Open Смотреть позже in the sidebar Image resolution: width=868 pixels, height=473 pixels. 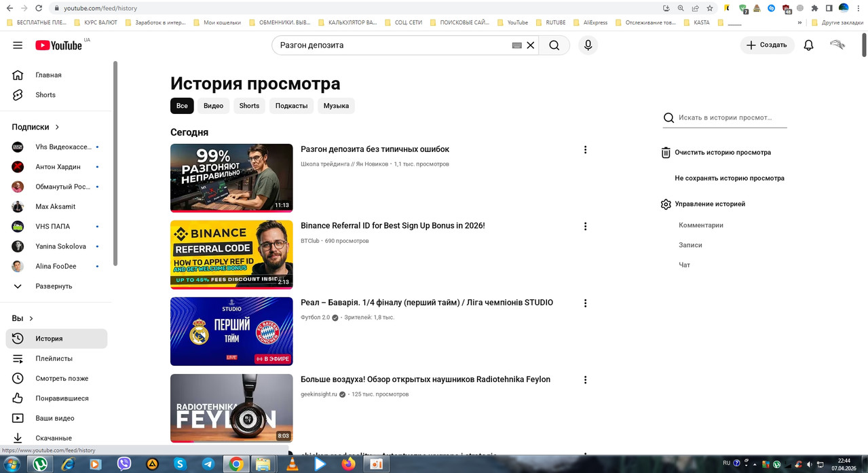[x=56, y=379]
